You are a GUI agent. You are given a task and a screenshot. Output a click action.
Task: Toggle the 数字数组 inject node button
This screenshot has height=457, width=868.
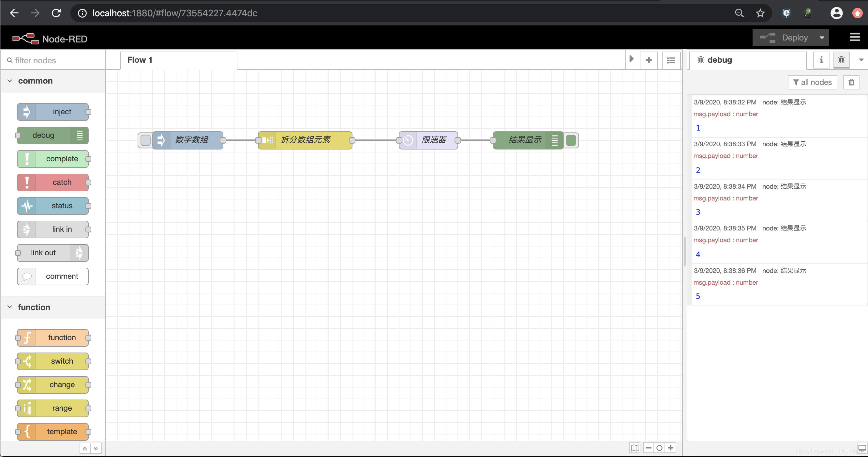click(145, 140)
